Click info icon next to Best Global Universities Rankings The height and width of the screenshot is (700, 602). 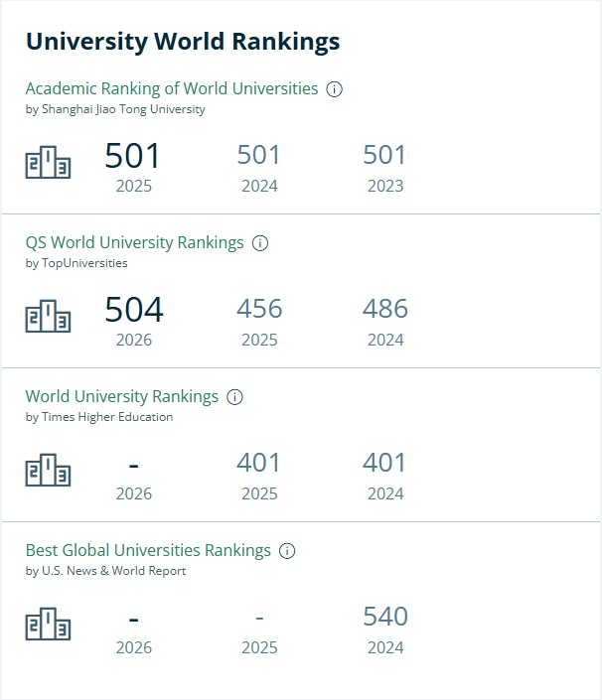pyautogui.click(x=287, y=551)
